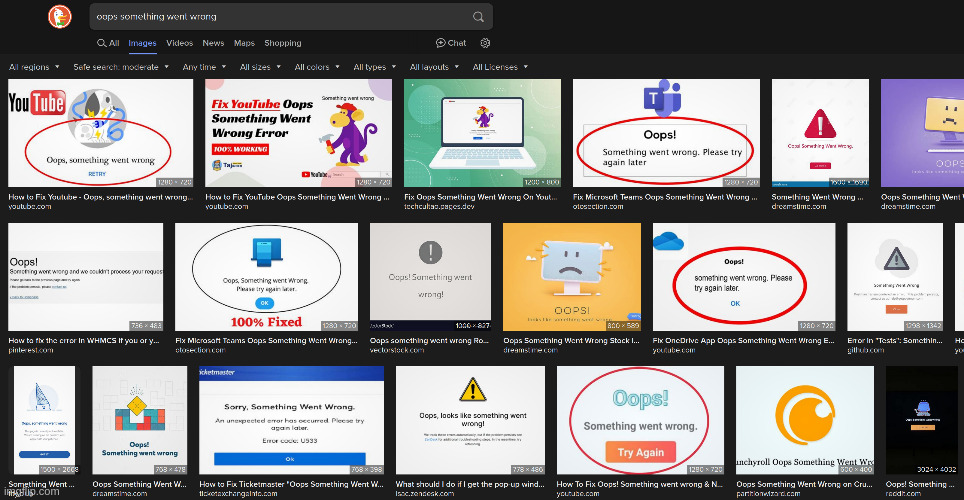Open the Videos tab
The image size is (964, 500).
point(180,43)
